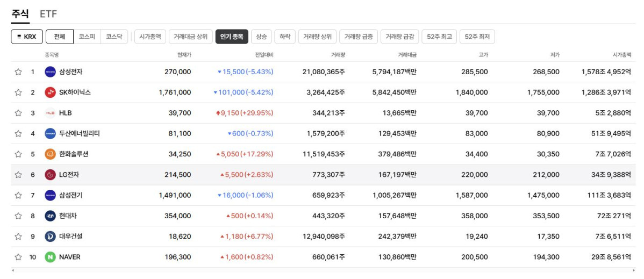644x279 pixels.
Task: Open the HLB stock name link
Action: [x=65, y=113]
